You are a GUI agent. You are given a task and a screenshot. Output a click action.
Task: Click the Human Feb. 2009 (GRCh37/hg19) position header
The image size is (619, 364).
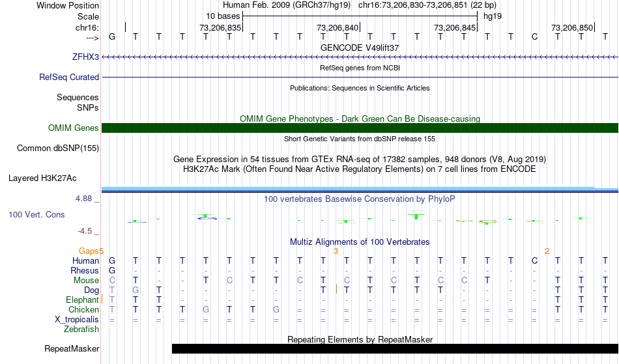(360, 5)
